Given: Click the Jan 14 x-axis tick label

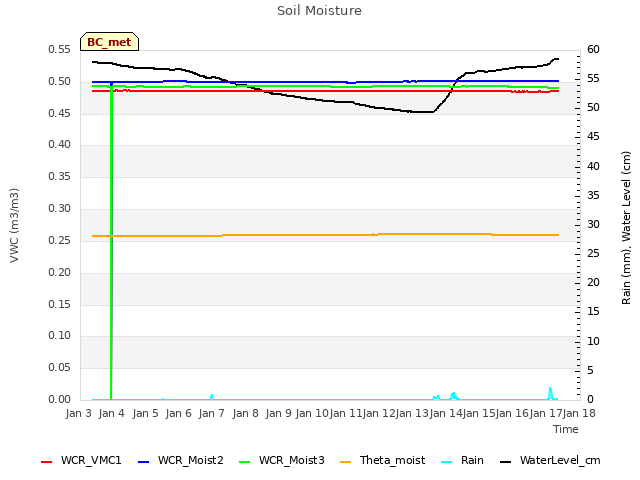Looking at the screenshot, I should pos(446,413).
